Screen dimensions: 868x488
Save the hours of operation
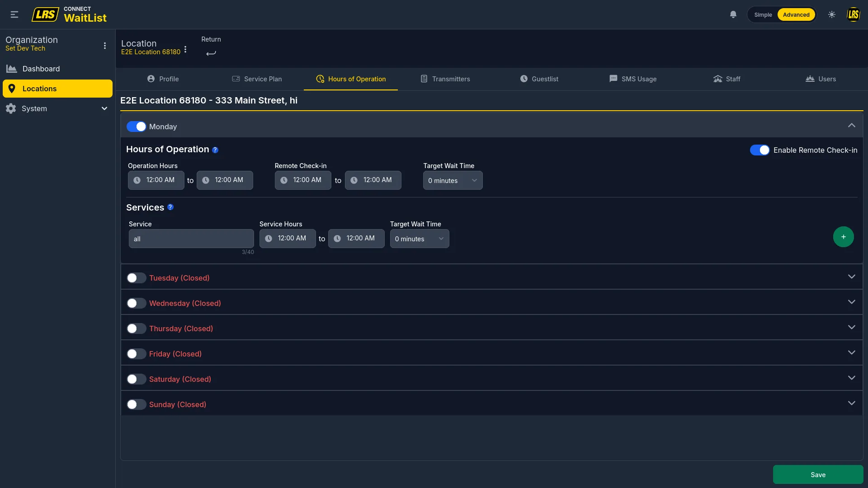coord(818,474)
